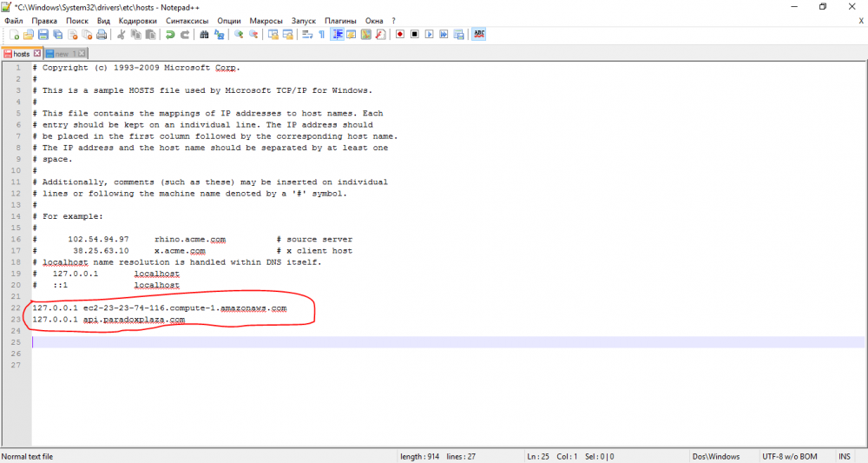Screen dimensions: 868x463
Task: Play back recorded macro icon
Action: (429, 35)
